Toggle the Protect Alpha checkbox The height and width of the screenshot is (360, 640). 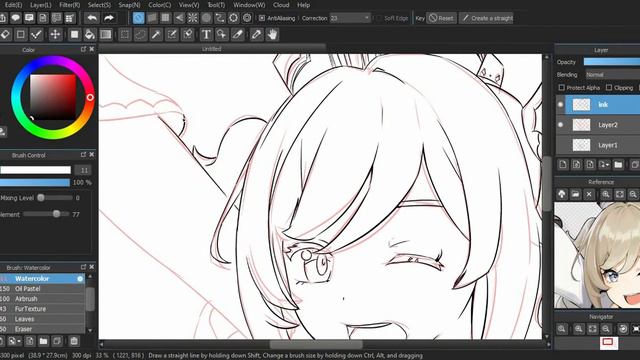coord(562,88)
